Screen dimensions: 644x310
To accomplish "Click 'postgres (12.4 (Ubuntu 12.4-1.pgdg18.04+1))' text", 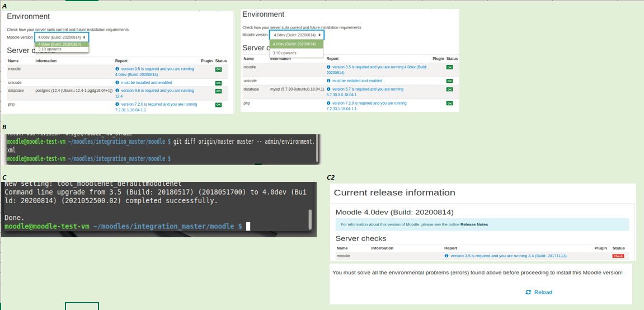I will coord(74,90).
